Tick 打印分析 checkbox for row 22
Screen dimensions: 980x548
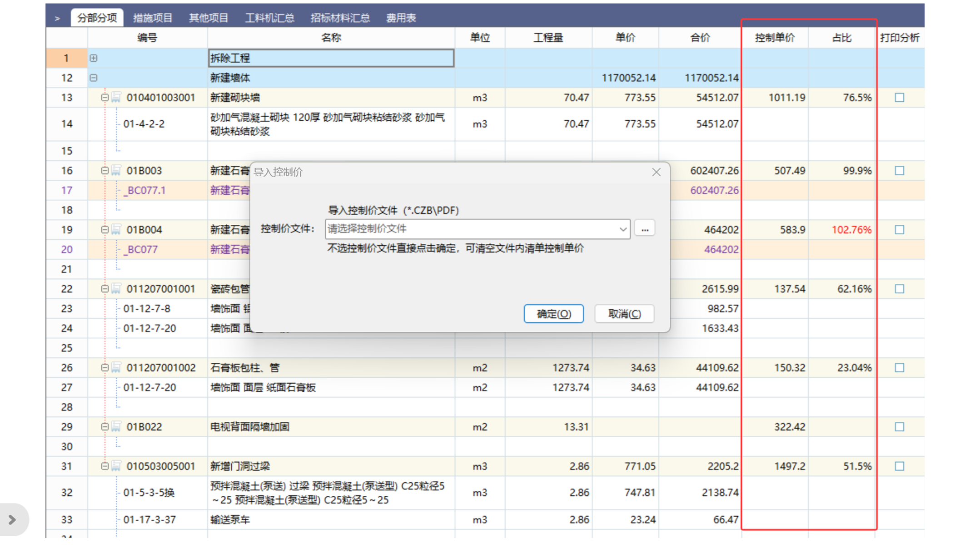(x=899, y=289)
